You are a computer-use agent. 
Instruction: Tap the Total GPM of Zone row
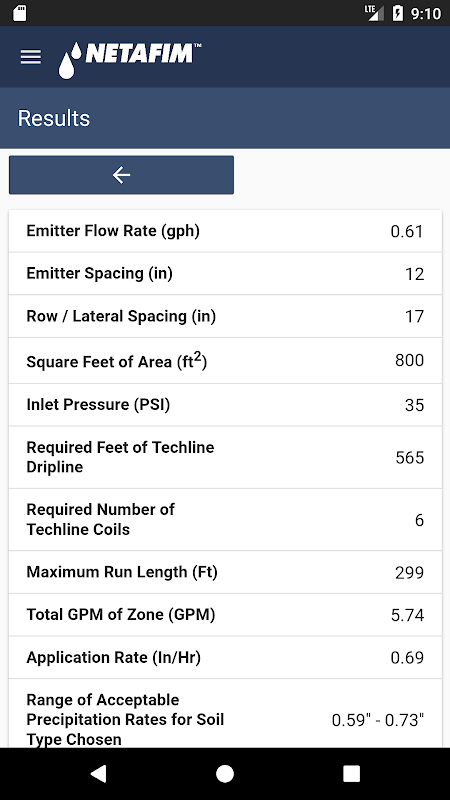tap(225, 615)
